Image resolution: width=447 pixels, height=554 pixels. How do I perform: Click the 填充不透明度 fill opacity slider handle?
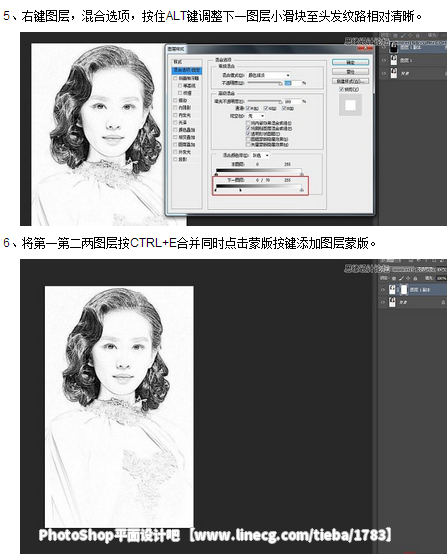pos(281,102)
